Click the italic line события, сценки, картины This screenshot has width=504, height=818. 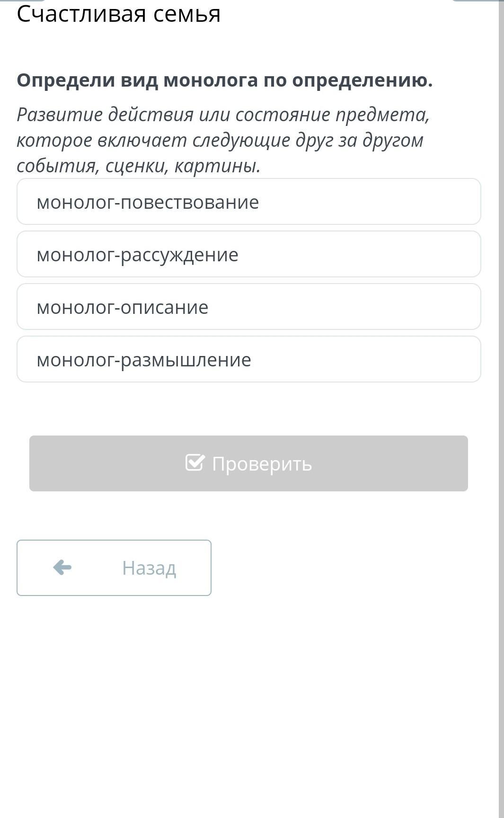[x=139, y=166]
